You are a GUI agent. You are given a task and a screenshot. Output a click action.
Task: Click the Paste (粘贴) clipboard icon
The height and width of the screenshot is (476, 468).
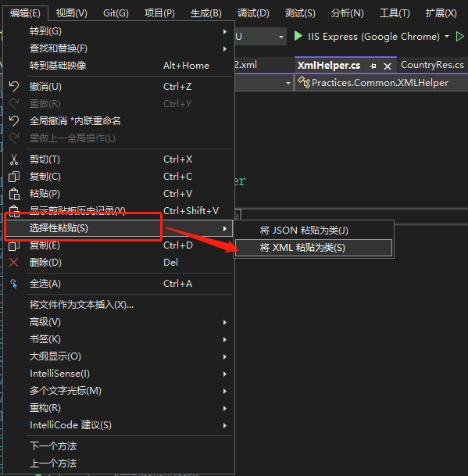[x=14, y=194]
